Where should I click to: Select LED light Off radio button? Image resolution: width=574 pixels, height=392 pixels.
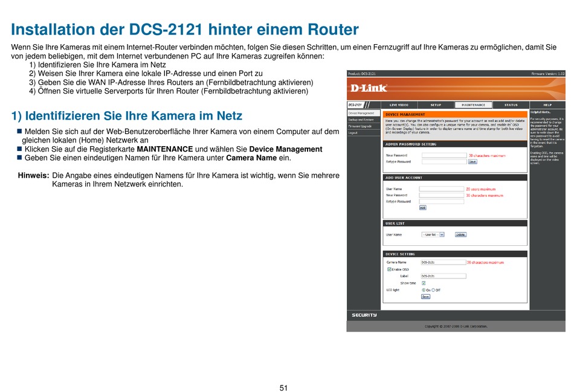coord(433,290)
